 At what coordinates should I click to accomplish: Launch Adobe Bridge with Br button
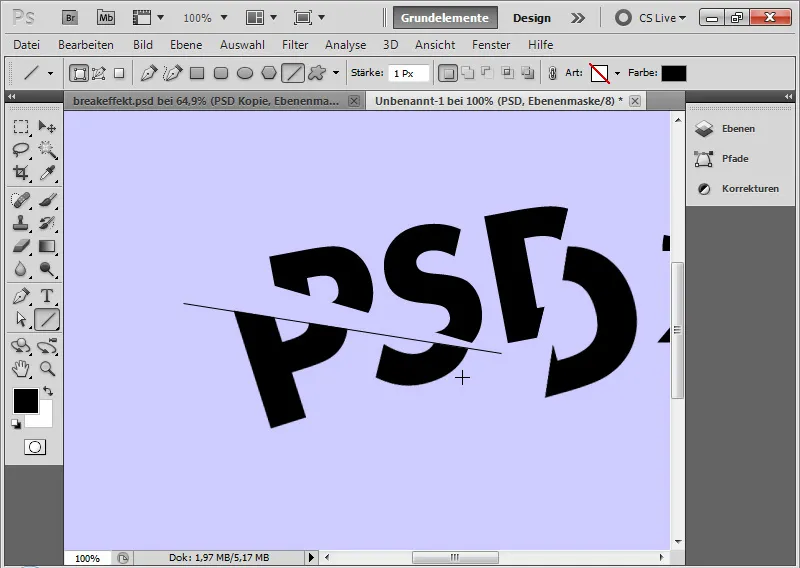pos(70,18)
